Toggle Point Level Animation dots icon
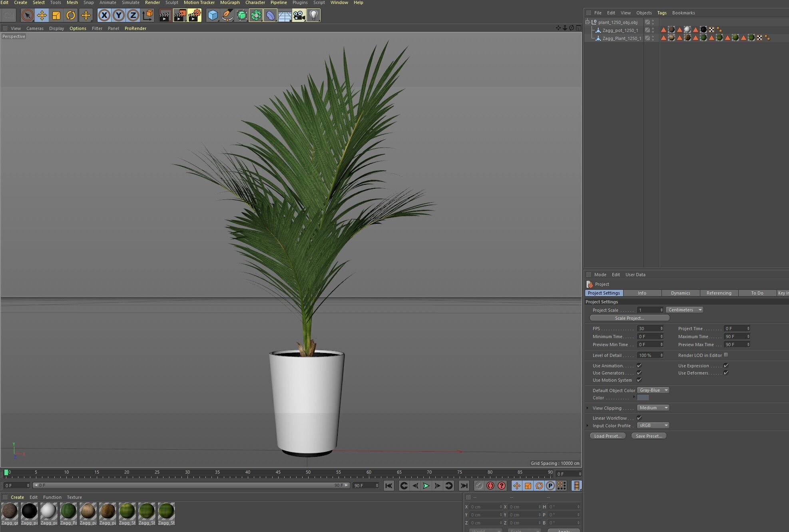Viewport: 789px width, 532px height. (562, 486)
